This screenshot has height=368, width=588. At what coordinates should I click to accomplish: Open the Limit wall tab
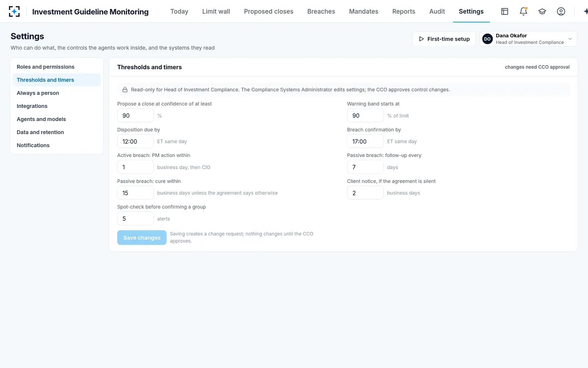[216, 11]
